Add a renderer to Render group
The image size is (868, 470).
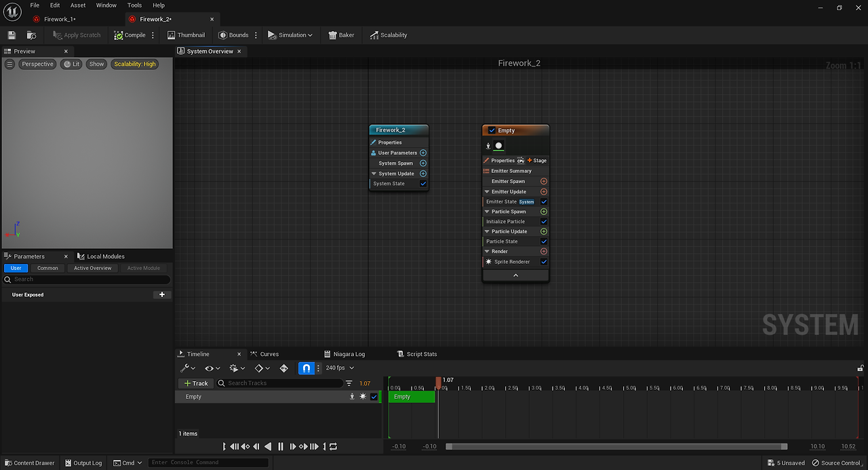click(x=544, y=251)
